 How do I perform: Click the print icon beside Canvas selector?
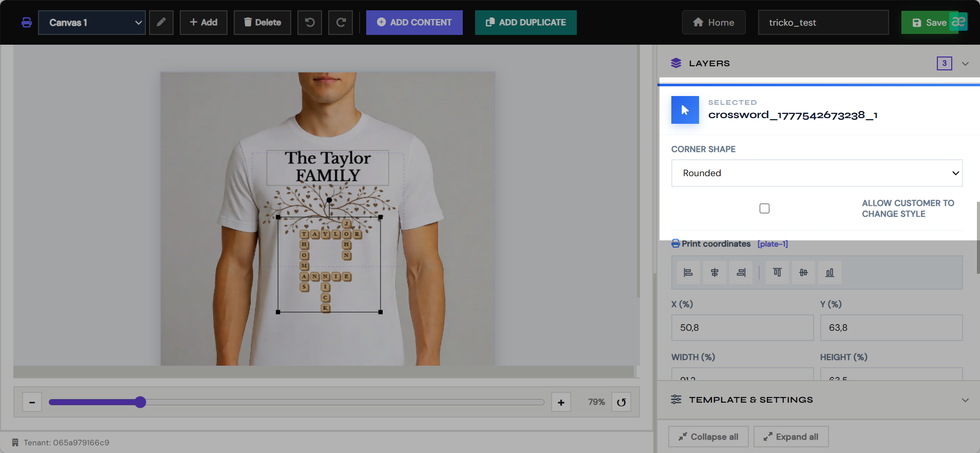(27, 23)
